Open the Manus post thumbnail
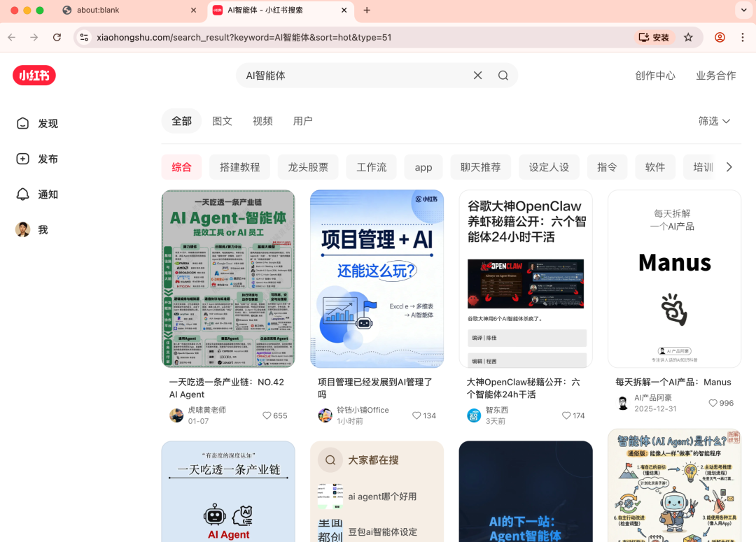Viewport: 756px width, 542px height. coord(674,278)
